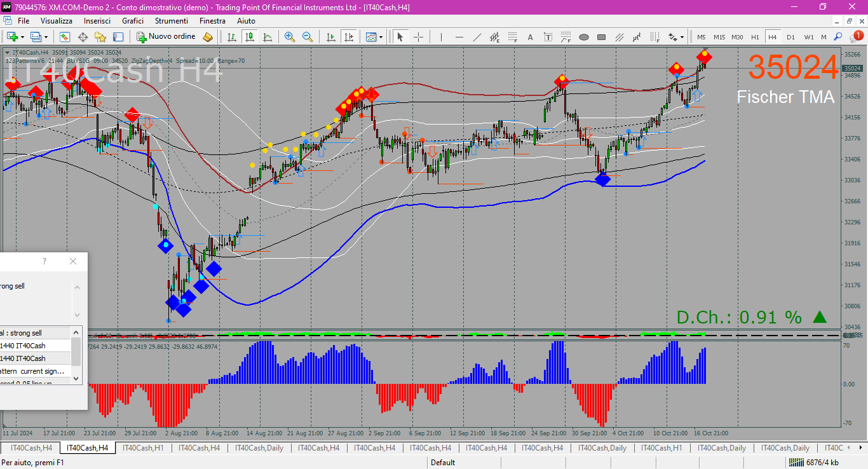Select the vertical line tool
The height and width of the screenshot is (469, 868).
pos(441,37)
